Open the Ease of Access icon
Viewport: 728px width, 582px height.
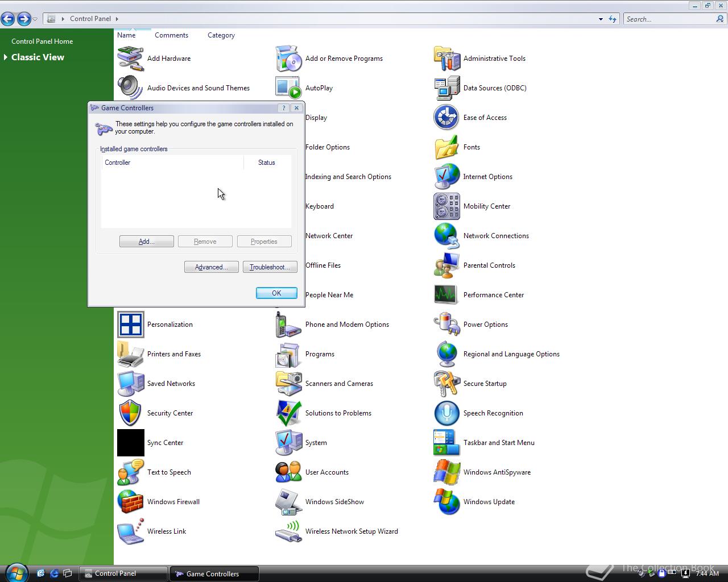[446, 118]
